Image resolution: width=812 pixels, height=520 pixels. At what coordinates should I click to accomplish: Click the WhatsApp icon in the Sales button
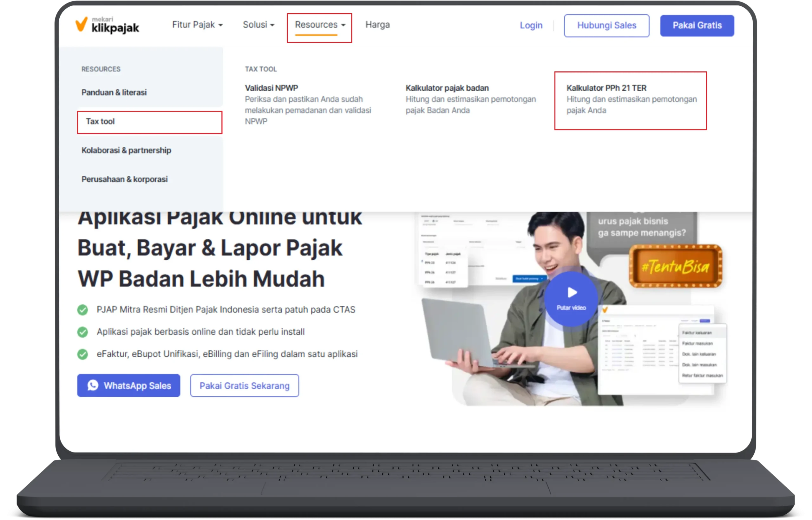93,385
